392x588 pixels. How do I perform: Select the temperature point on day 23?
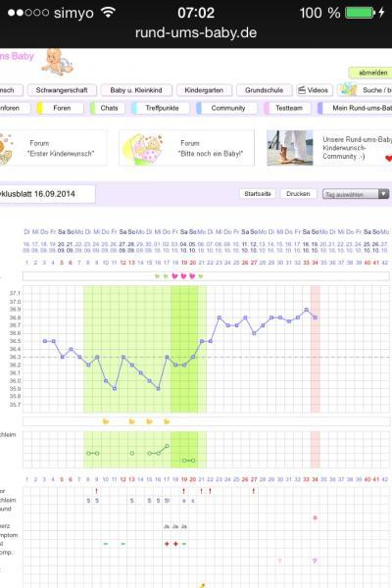pos(220,318)
